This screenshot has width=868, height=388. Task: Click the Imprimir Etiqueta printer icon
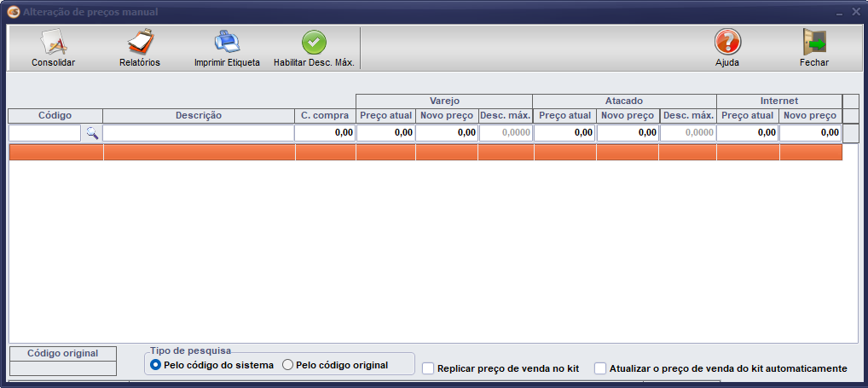[227, 43]
